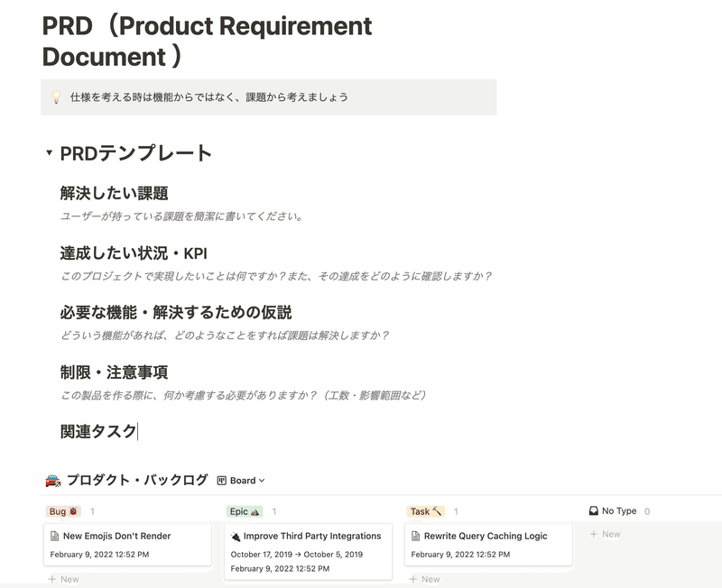Click the No Type tray icon

pos(594,510)
